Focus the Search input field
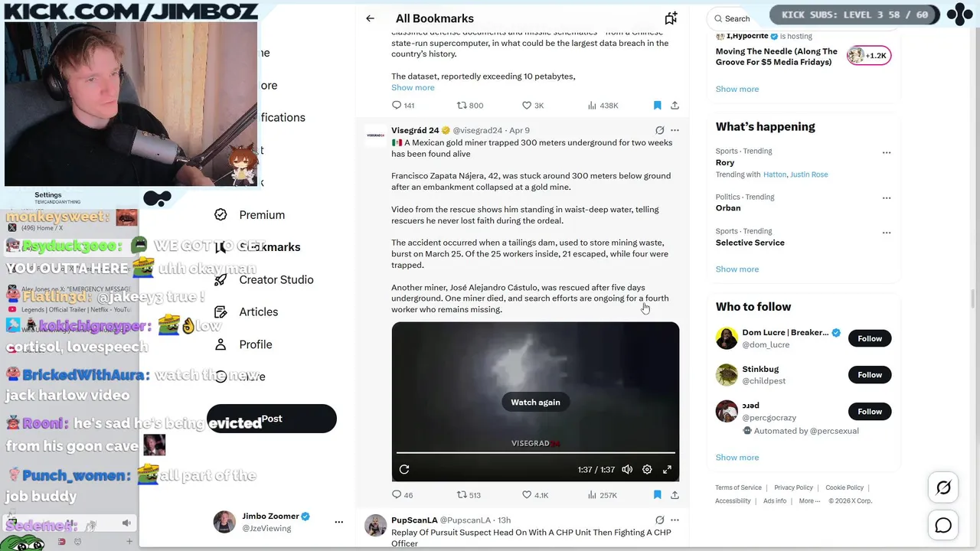The image size is (980, 551). point(736,18)
